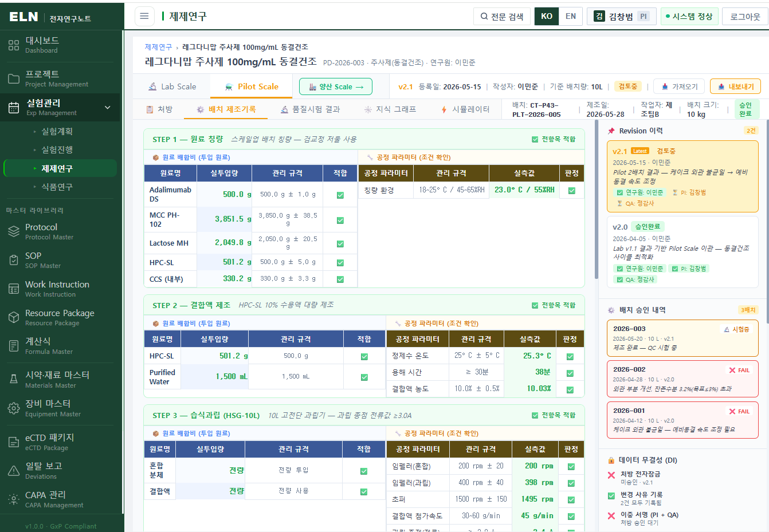Expand the v2.0 승인완료 revision card

(x=682, y=252)
